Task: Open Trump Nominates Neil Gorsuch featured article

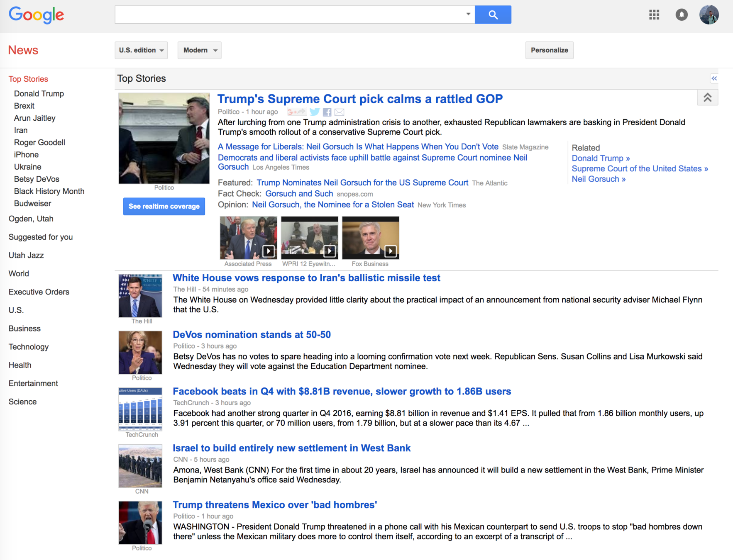Action: 362,183
